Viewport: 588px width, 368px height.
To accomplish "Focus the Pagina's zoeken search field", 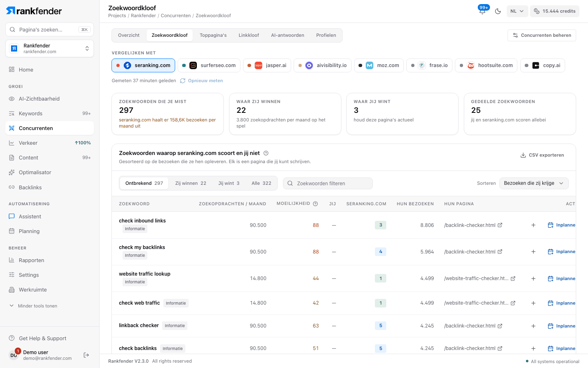I will (49, 29).
